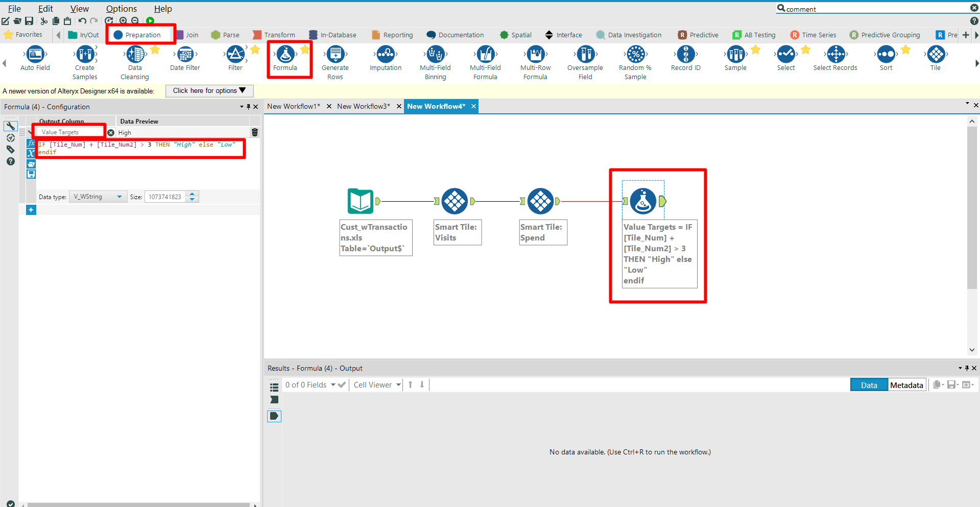Viewport: 980px width, 507px height.
Task: Open the Options menu
Action: tap(121, 9)
